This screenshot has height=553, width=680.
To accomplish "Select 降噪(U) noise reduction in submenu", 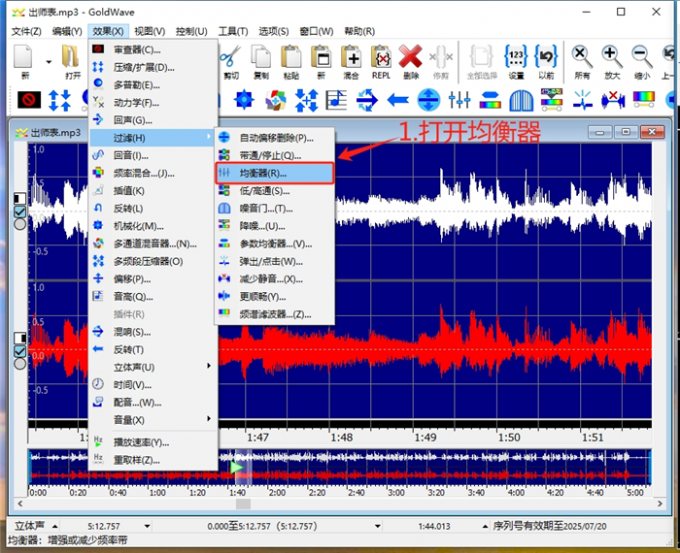I will 275,226.
